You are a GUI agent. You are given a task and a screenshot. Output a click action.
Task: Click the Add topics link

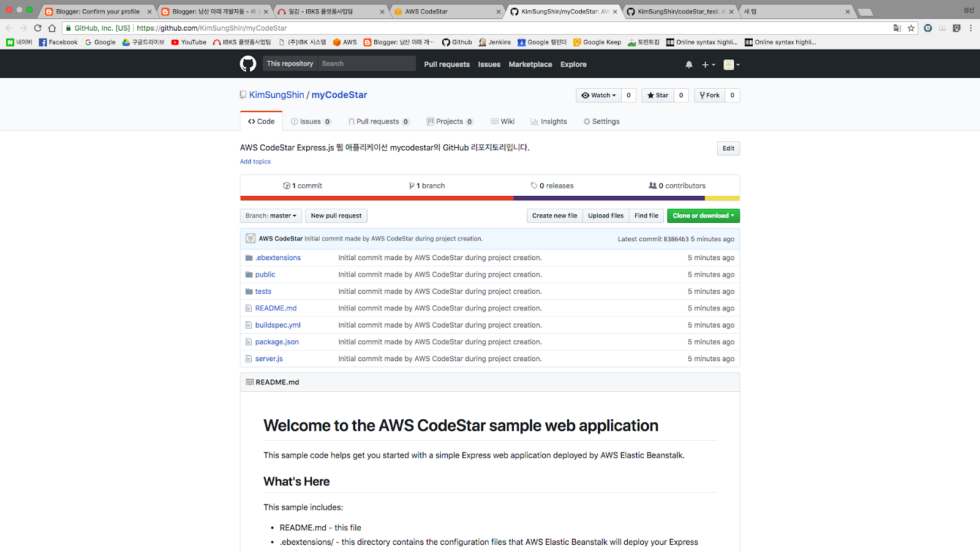coord(255,162)
